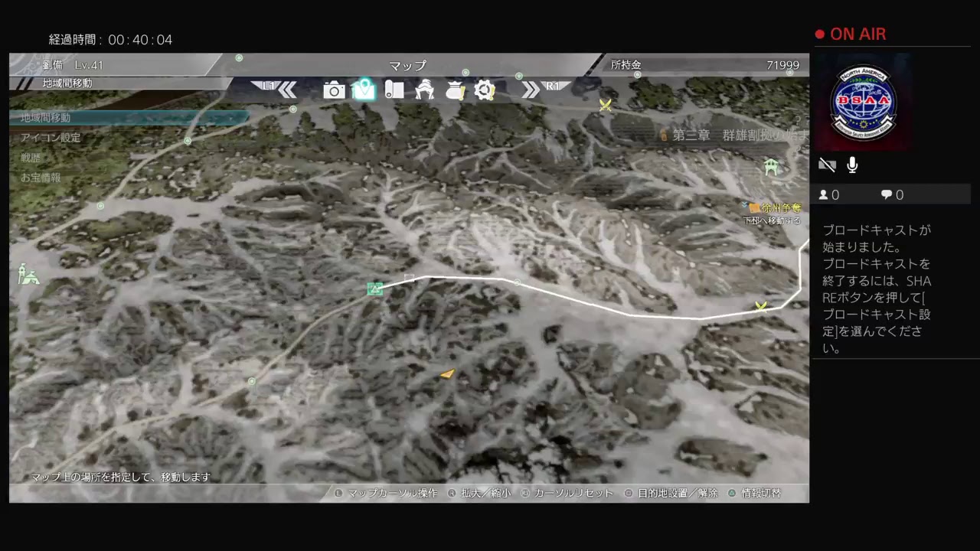The height and width of the screenshot is (551, 980).
Task: Open the scroll document tab icon
Action: click(x=394, y=90)
